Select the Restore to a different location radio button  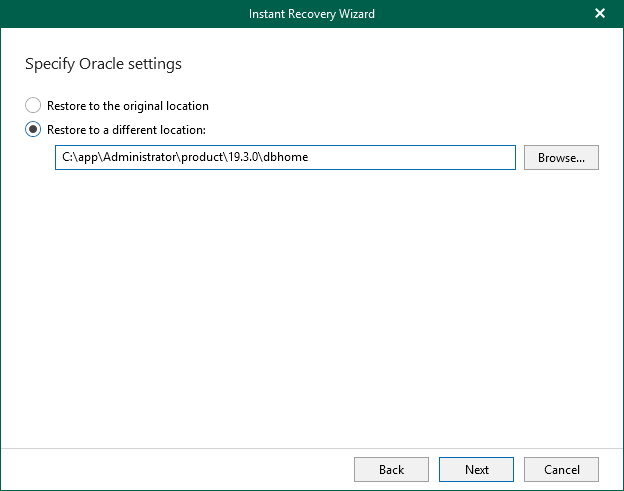click(34, 129)
